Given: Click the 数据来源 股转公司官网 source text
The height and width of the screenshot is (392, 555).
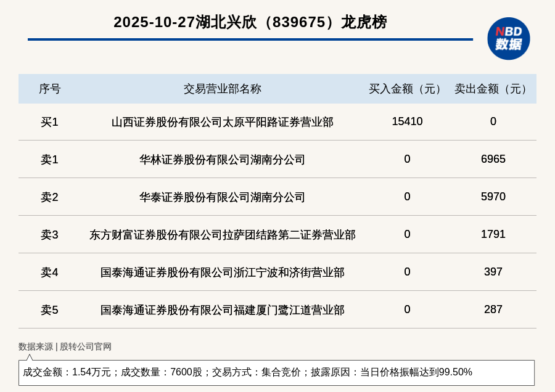Looking at the screenshot, I should [x=65, y=346].
